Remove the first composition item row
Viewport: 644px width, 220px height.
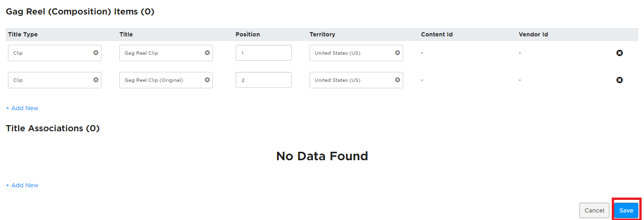click(x=620, y=53)
